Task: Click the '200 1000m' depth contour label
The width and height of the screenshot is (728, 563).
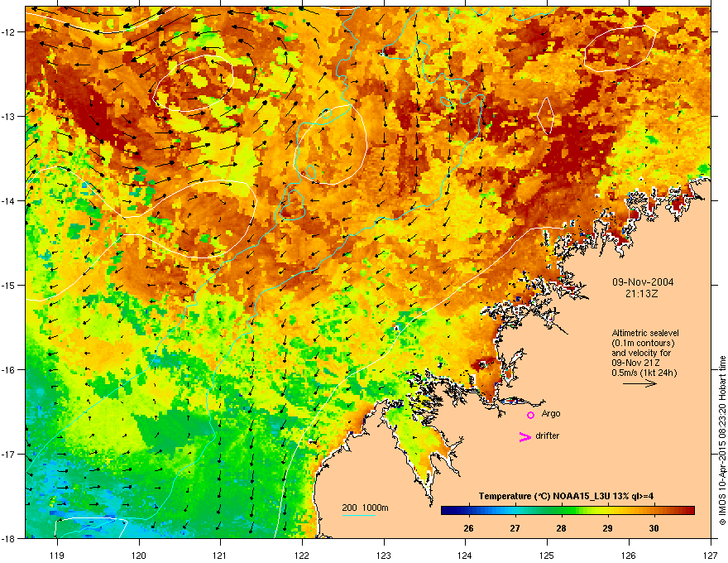Action: tap(365, 508)
